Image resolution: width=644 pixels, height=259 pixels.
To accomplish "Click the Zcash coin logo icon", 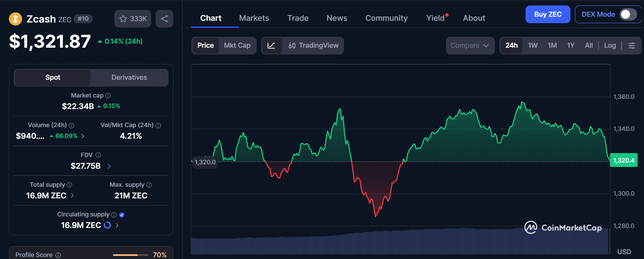I will pyautogui.click(x=15, y=19).
